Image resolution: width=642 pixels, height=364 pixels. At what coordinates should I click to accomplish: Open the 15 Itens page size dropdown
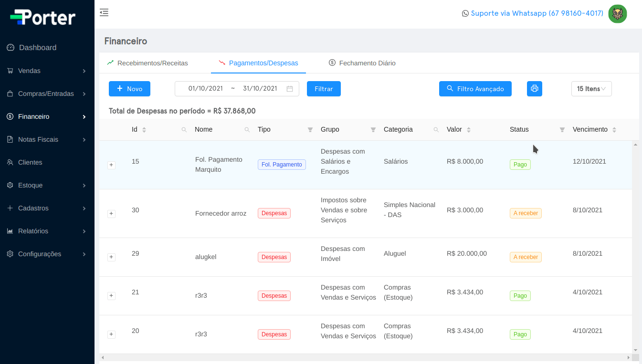coord(591,89)
